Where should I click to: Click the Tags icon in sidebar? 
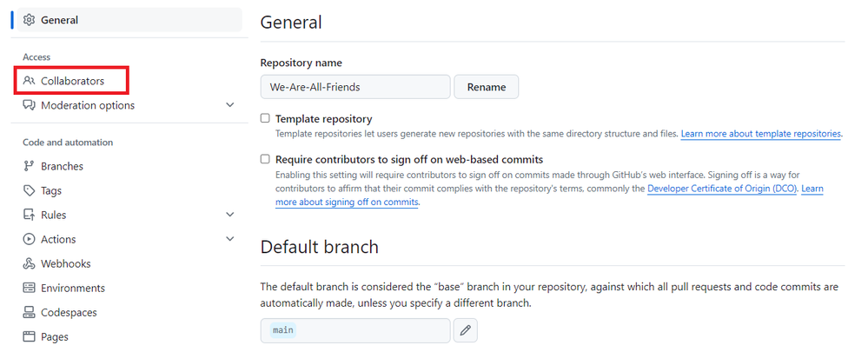[x=30, y=190]
